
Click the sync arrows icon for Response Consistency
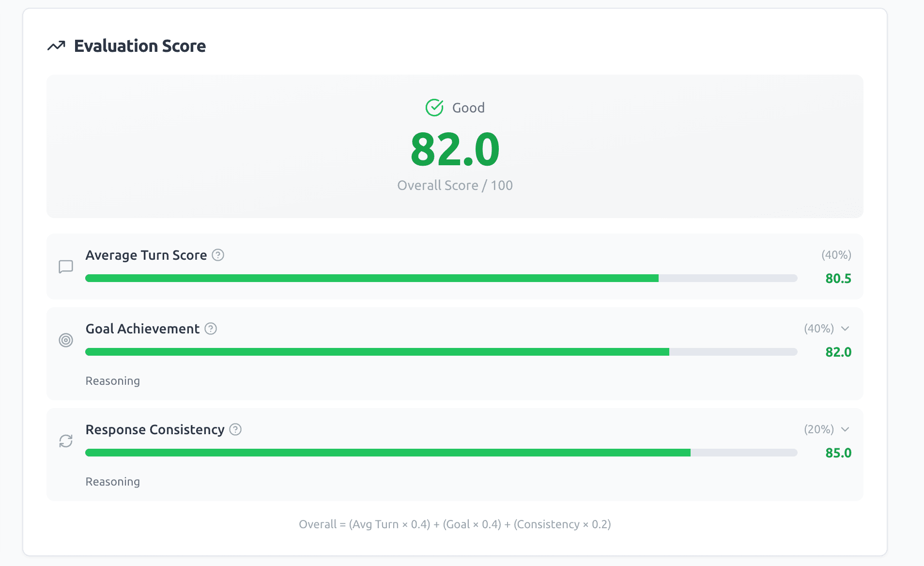tap(66, 441)
